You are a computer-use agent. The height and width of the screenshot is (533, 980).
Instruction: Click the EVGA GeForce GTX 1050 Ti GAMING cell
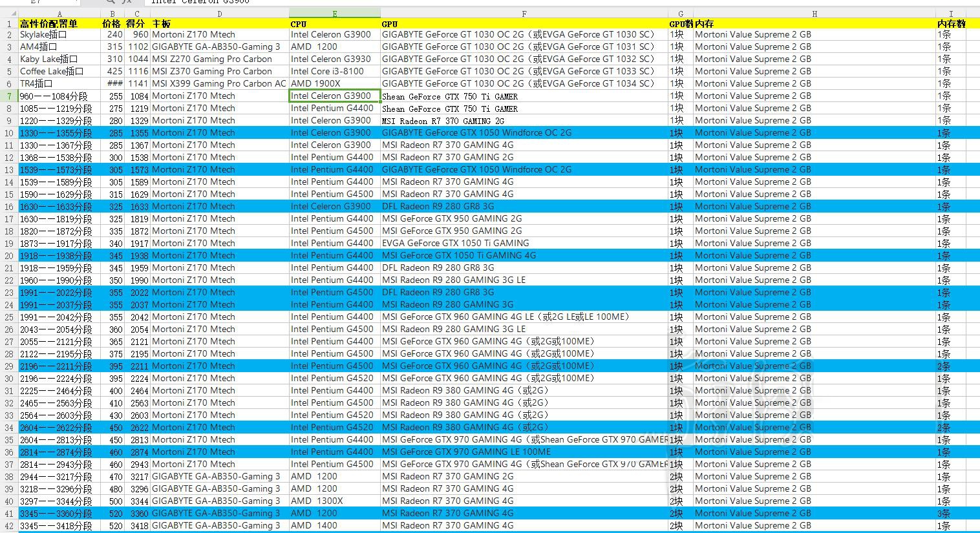tap(524, 243)
